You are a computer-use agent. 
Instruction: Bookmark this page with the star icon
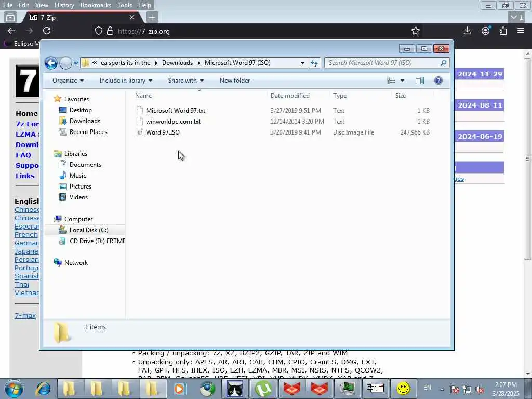tap(415, 31)
